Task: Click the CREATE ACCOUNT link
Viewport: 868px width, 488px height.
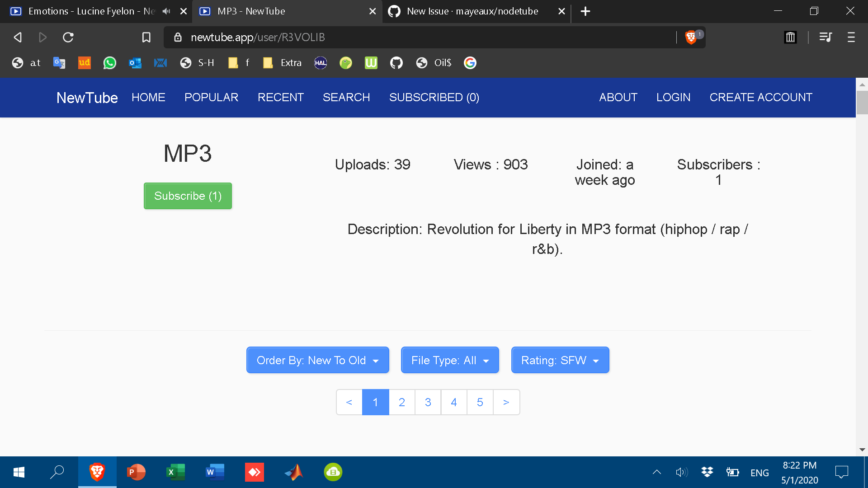Action: [760, 98]
